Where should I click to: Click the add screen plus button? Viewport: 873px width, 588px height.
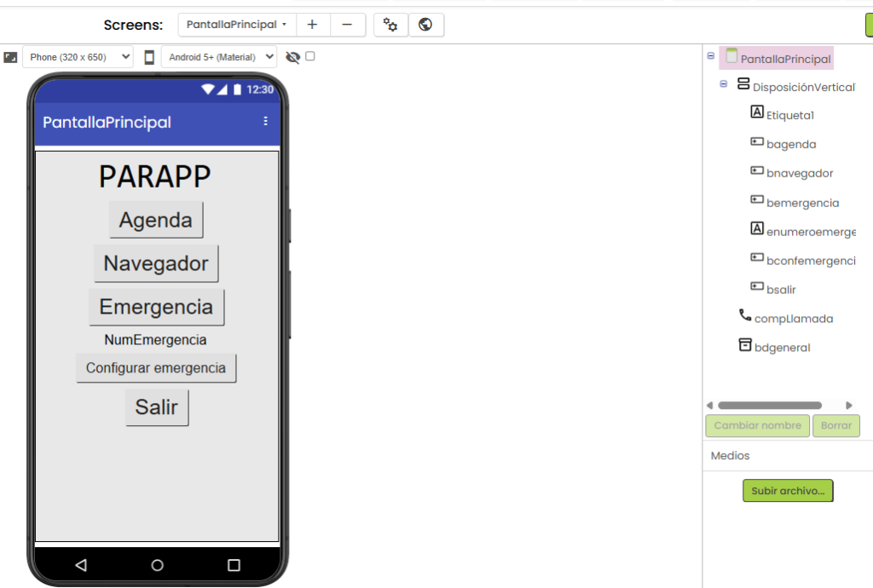coord(313,25)
